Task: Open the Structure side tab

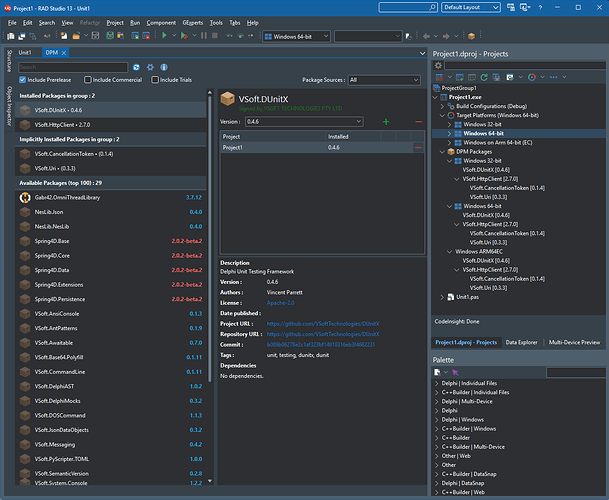Action: tap(9, 61)
